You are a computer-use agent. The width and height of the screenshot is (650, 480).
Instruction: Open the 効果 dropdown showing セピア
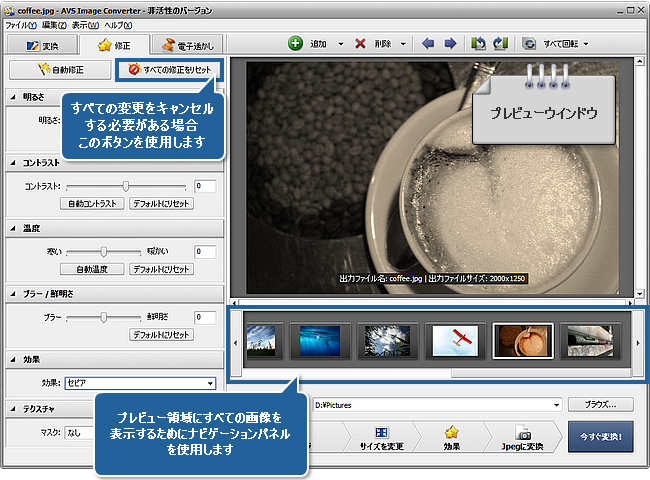[x=210, y=383]
